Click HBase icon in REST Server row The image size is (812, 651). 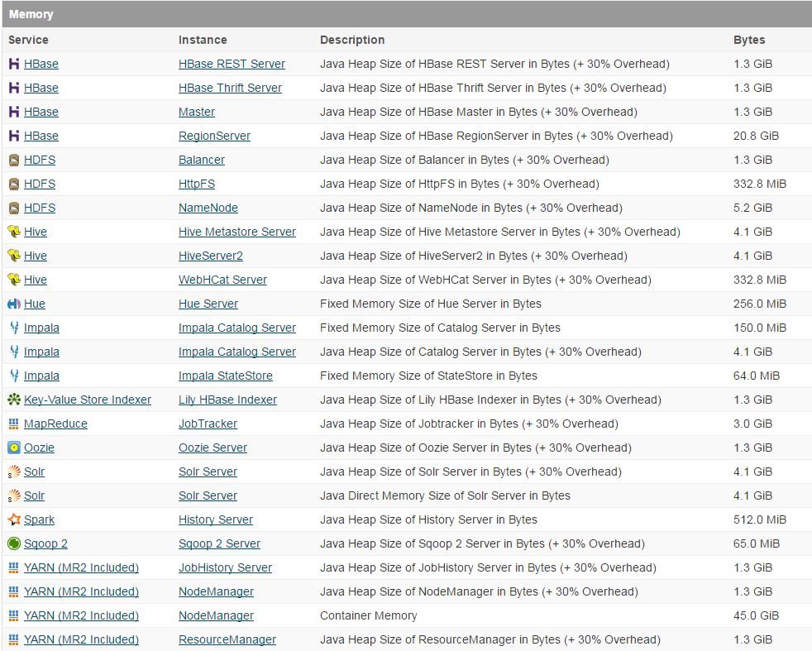pyautogui.click(x=14, y=64)
